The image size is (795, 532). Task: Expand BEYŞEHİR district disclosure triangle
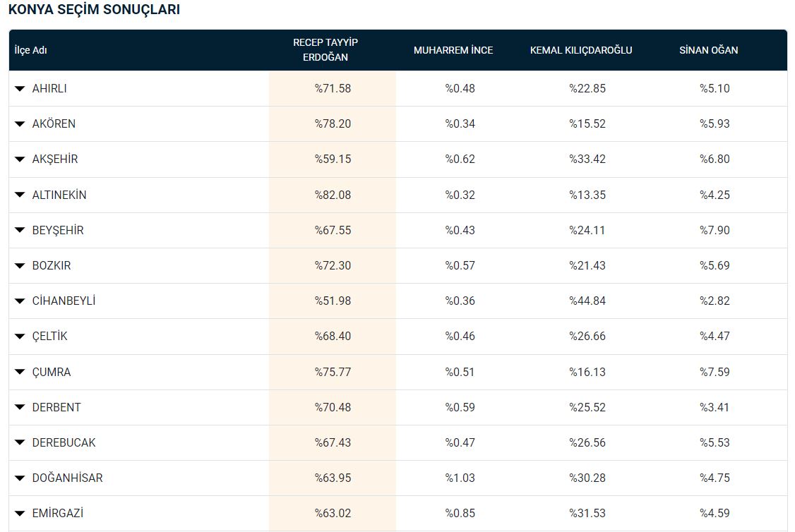click(20, 231)
